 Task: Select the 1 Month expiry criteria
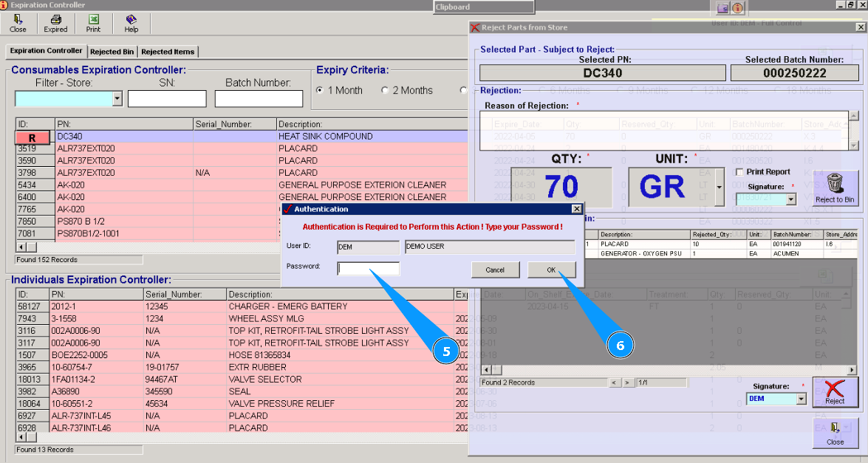tap(320, 91)
